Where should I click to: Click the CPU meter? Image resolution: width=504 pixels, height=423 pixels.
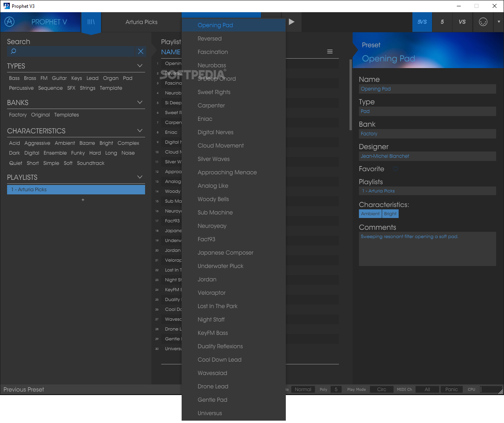(x=491, y=390)
